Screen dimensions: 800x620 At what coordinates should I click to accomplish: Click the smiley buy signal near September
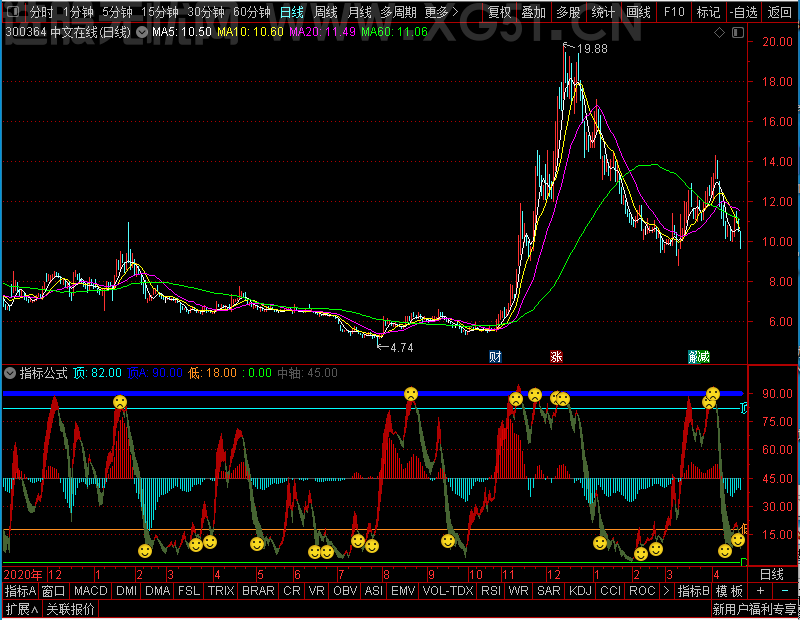point(448,541)
